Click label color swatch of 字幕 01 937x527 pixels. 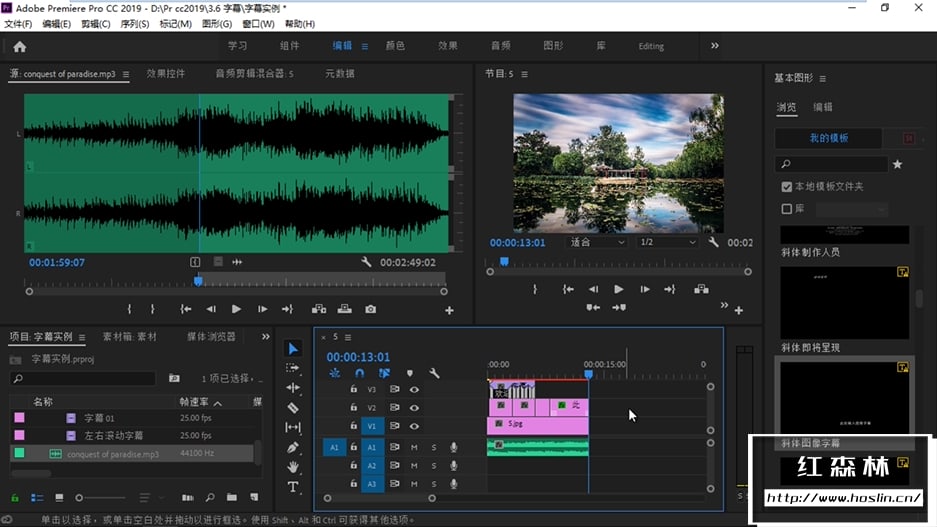click(19, 418)
